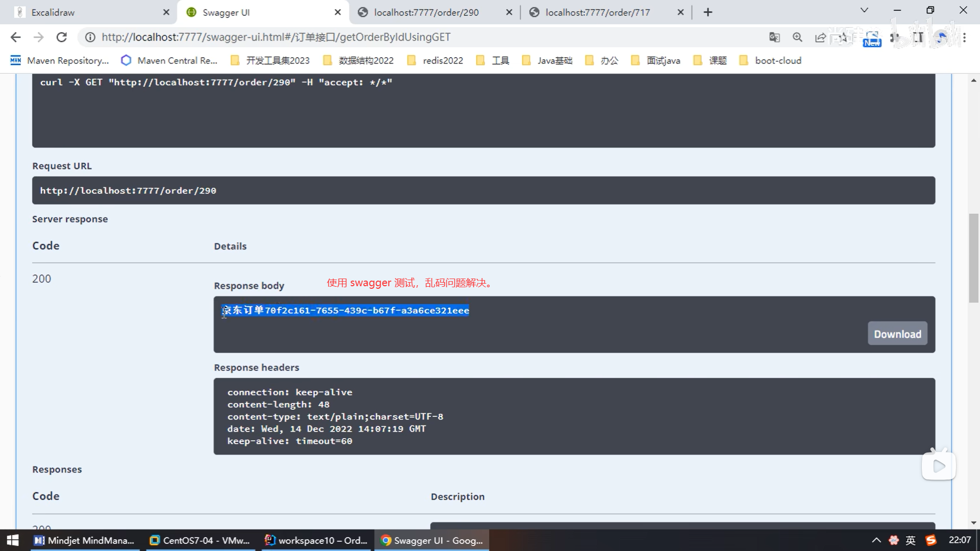Switch to the localhost:7777/order/717 tab
The image size is (980, 551).
coord(597,12)
